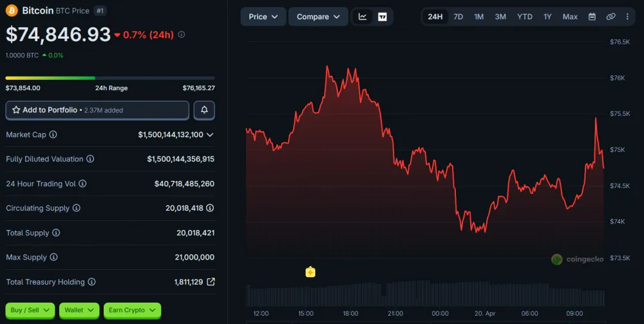Click the 24h Range progress bar
The image size is (644, 324).
pos(110,77)
